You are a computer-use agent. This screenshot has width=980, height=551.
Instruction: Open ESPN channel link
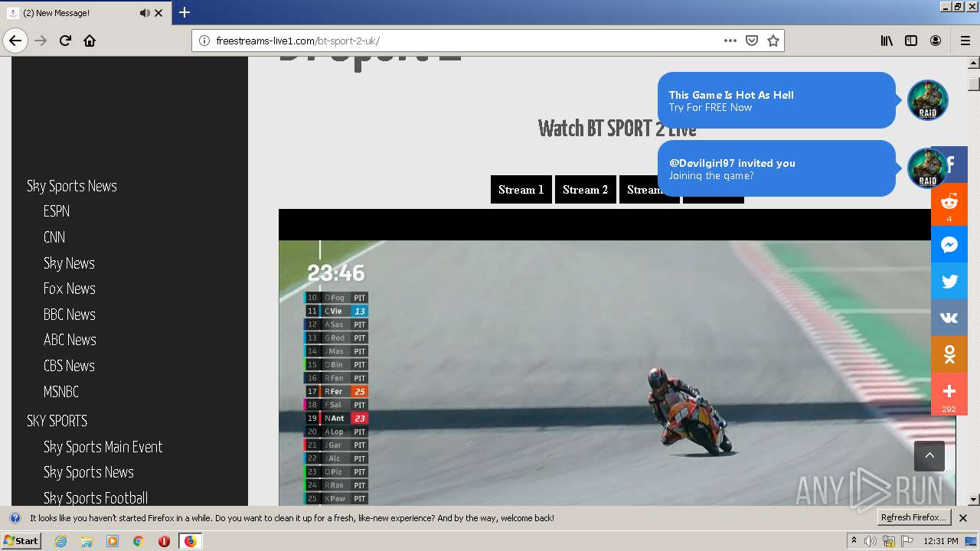pyautogui.click(x=57, y=211)
